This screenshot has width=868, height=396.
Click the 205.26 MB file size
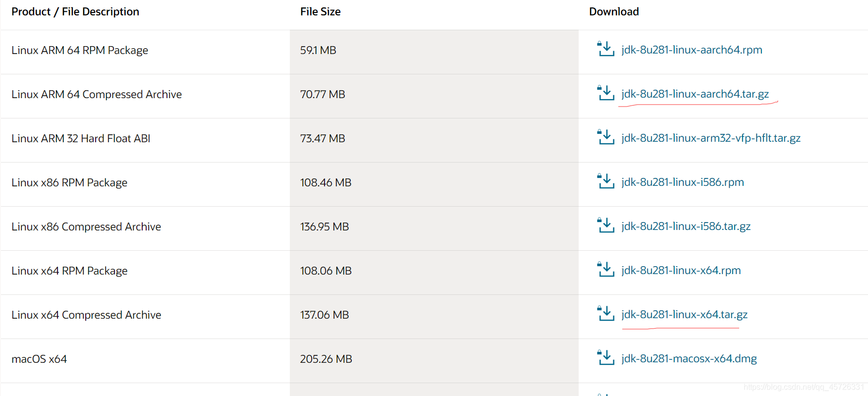coord(326,359)
